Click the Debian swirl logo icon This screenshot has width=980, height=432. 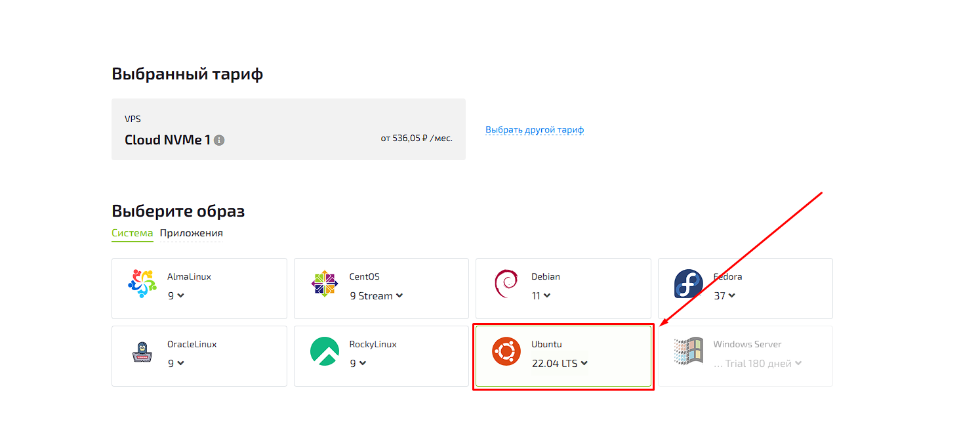pos(506,284)
